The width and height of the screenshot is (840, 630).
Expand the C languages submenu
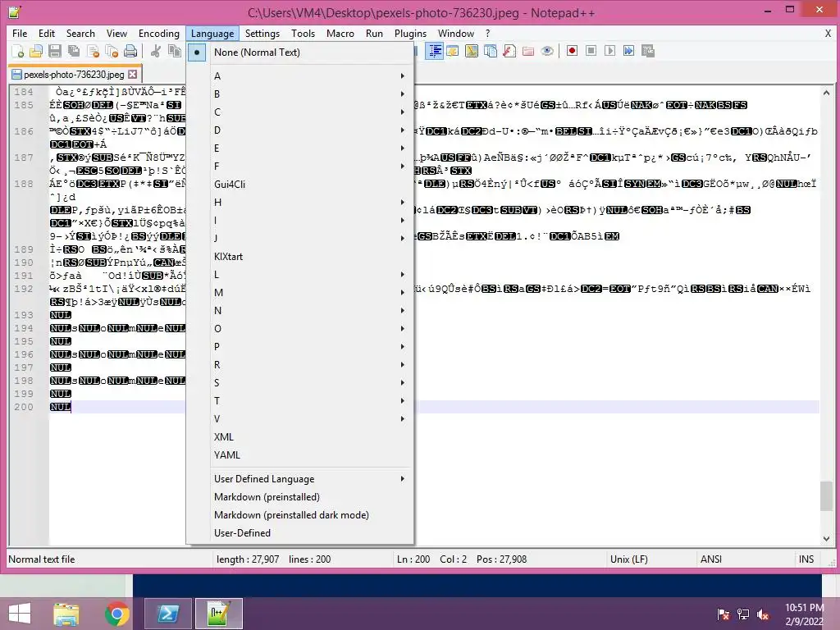pyautogui.click(x=300, y=112)
